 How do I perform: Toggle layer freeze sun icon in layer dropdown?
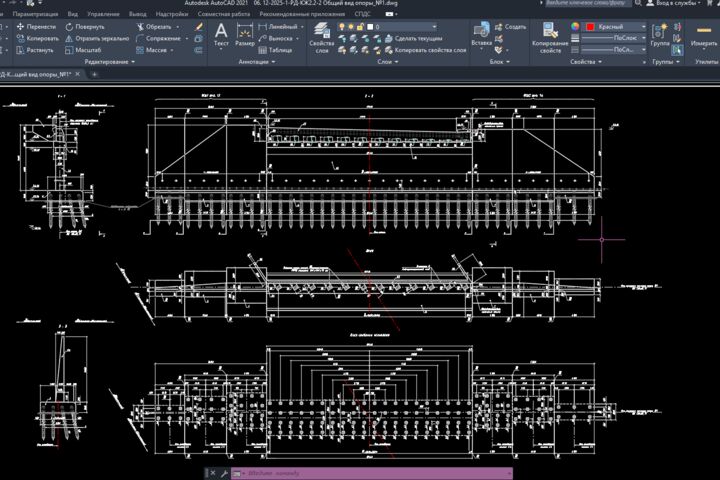[351, 27]
